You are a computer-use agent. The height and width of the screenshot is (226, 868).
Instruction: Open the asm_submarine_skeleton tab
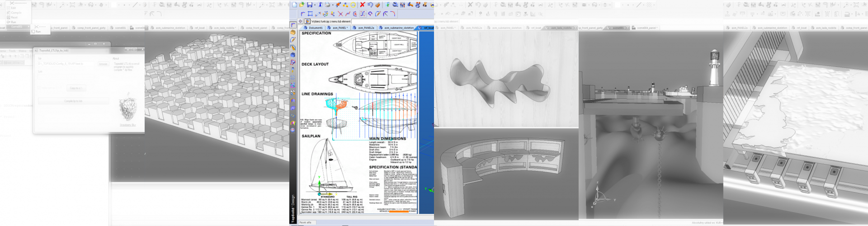(x=398, y=28)
